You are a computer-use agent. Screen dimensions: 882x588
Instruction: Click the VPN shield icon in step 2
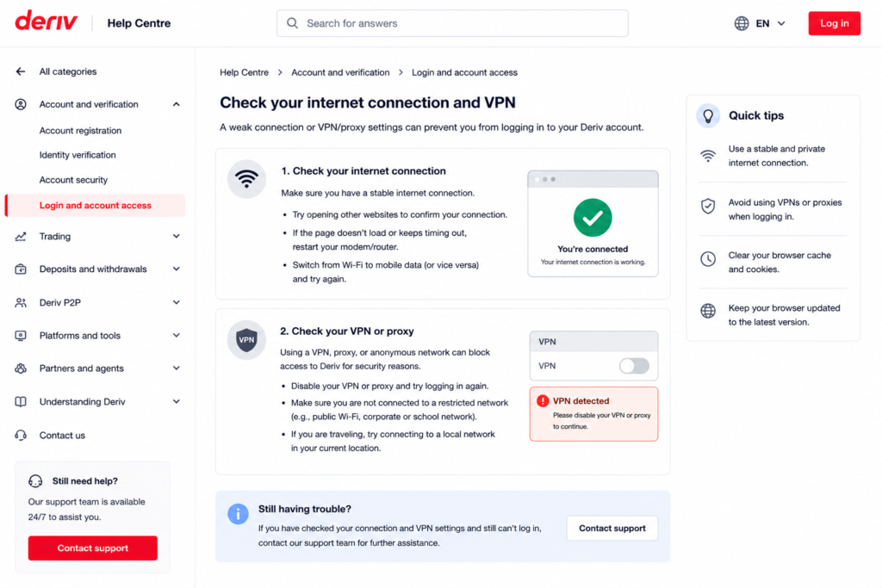[246, 339]
